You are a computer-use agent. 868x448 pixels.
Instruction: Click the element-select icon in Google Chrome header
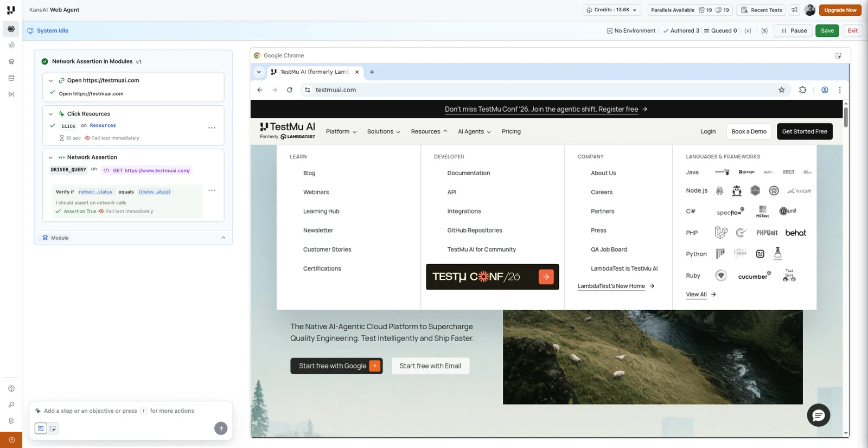pos(838,56)
